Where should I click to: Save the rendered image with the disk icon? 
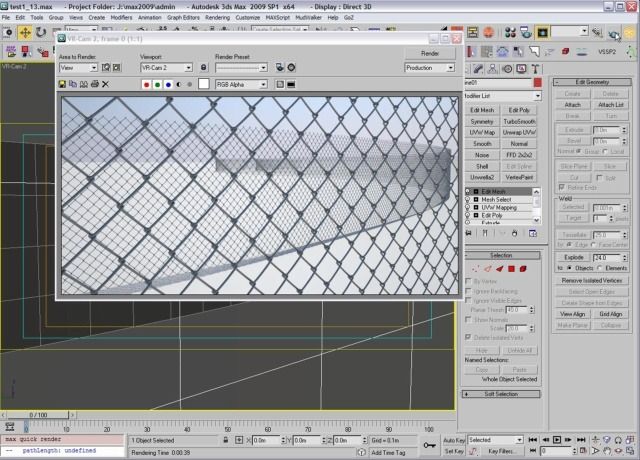click(62, 84)
